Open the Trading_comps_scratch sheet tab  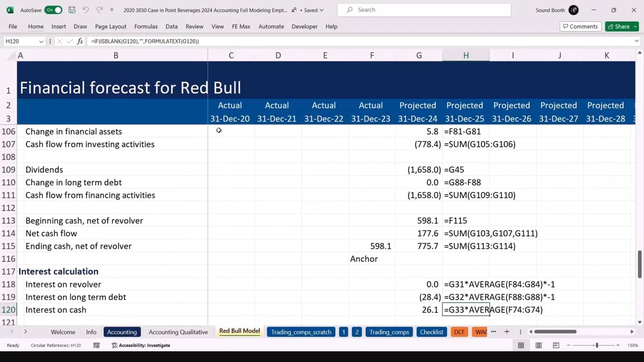301,332
